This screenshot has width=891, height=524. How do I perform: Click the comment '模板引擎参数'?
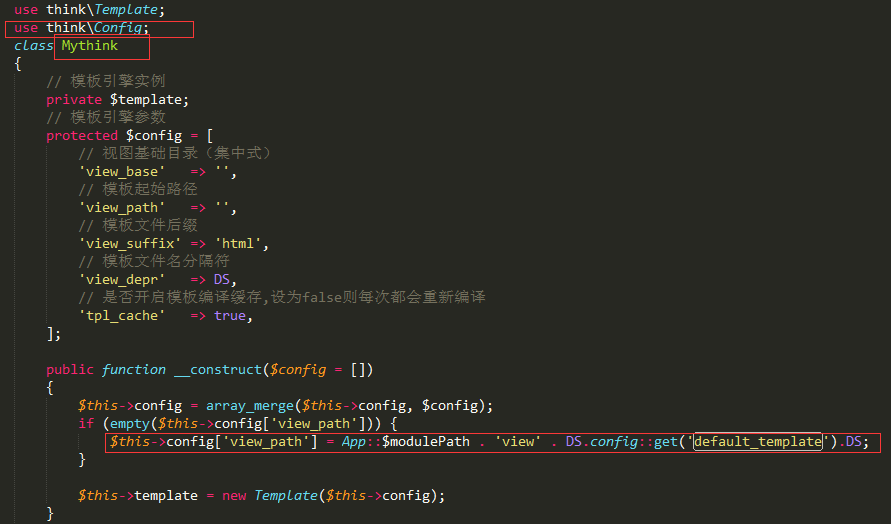click(106, 117)
